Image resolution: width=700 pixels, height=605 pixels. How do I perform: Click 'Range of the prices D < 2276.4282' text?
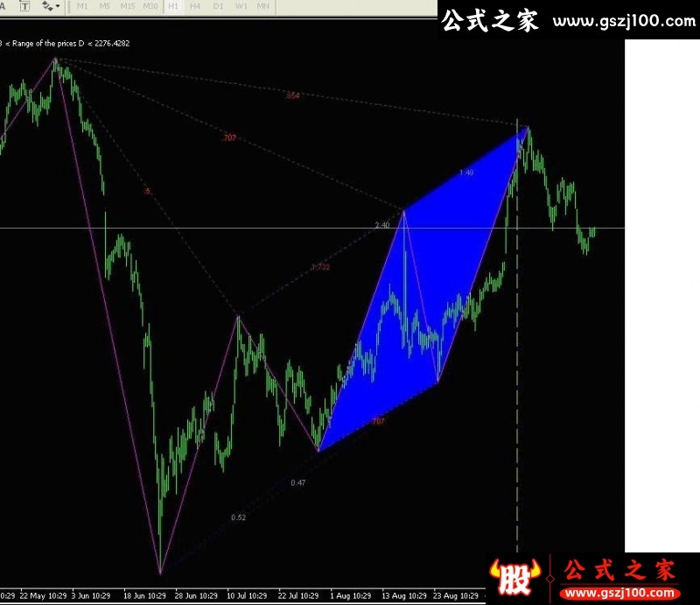point(71,44)
